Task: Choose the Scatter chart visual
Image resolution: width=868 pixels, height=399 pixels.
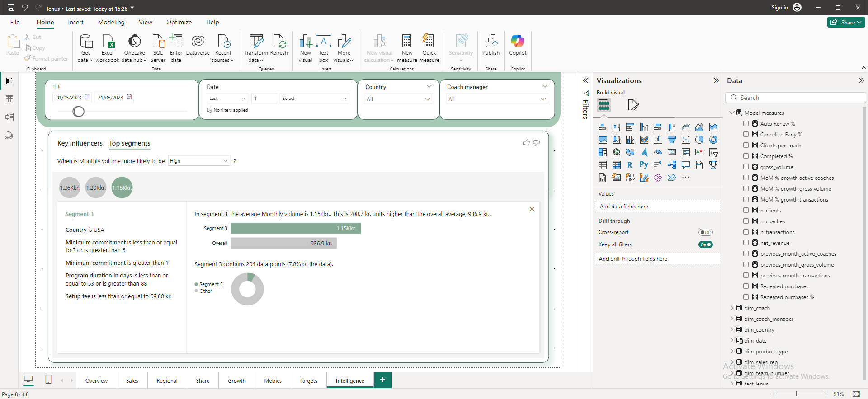Action: [686, 140]
